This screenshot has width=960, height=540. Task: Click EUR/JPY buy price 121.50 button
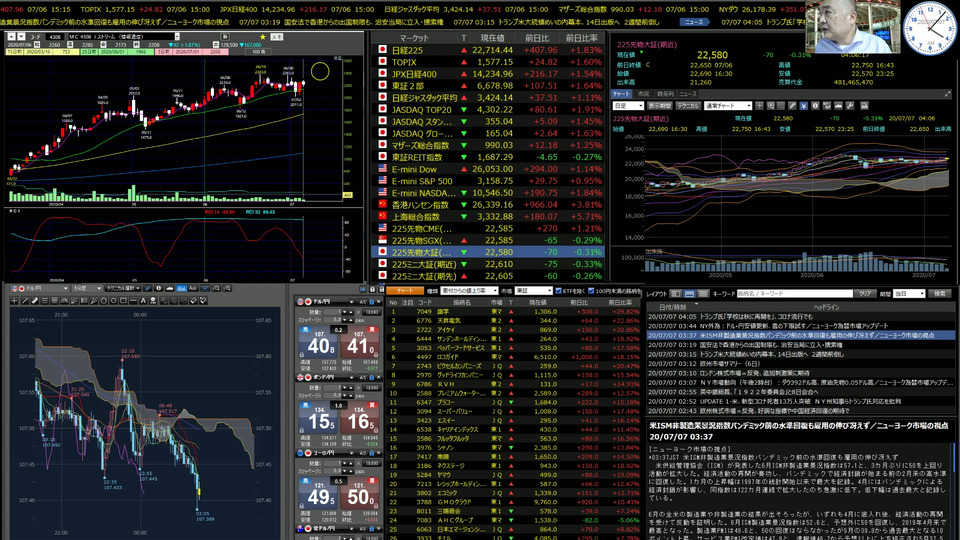360,493
